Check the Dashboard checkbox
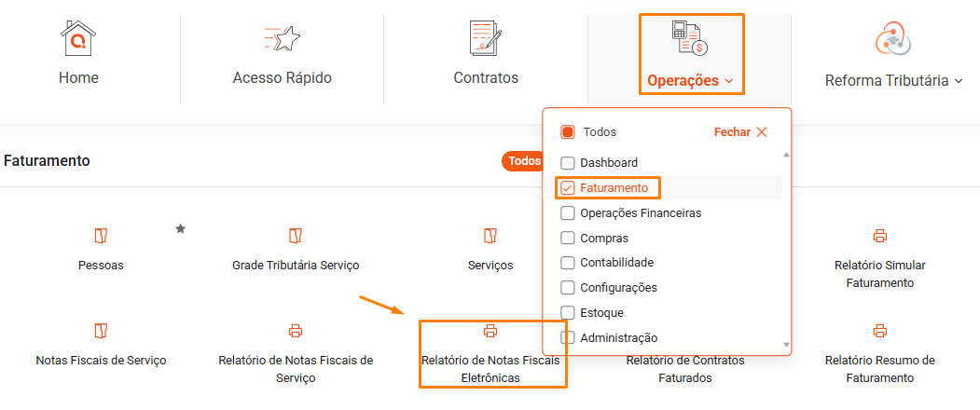This screenshot has width=980, height=410. (568, 163)
